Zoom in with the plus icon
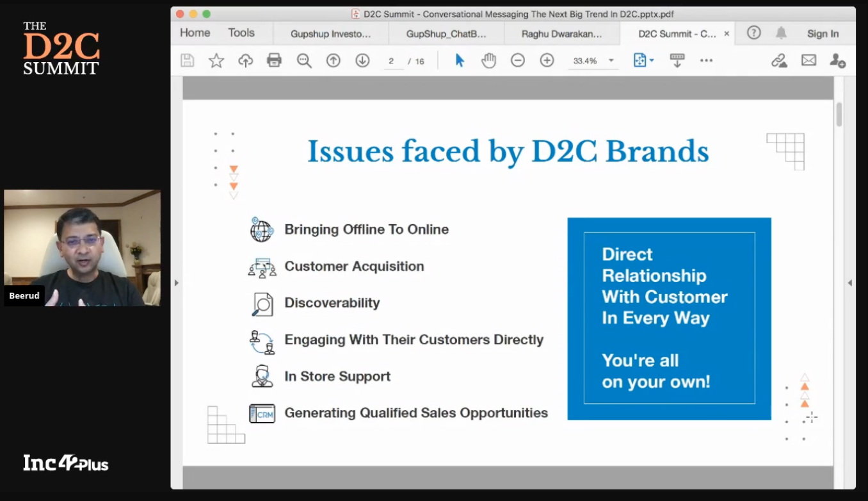This screenshot has height=501, width=868. pyautogui.click(x=547, y=60)
